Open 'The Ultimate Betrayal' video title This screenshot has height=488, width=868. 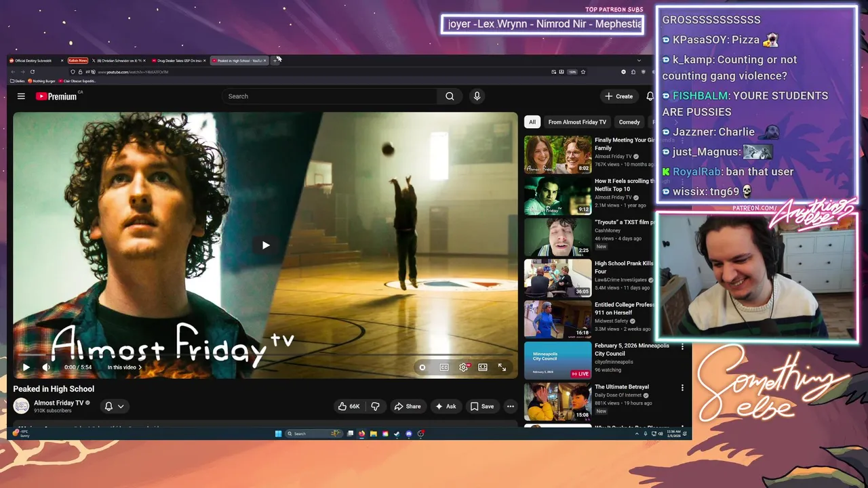pos(622,387)
